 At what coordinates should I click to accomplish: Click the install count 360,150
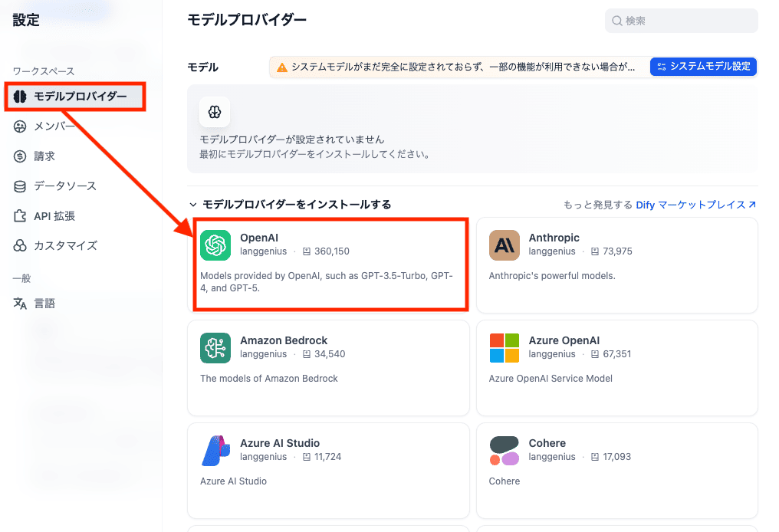332,252
